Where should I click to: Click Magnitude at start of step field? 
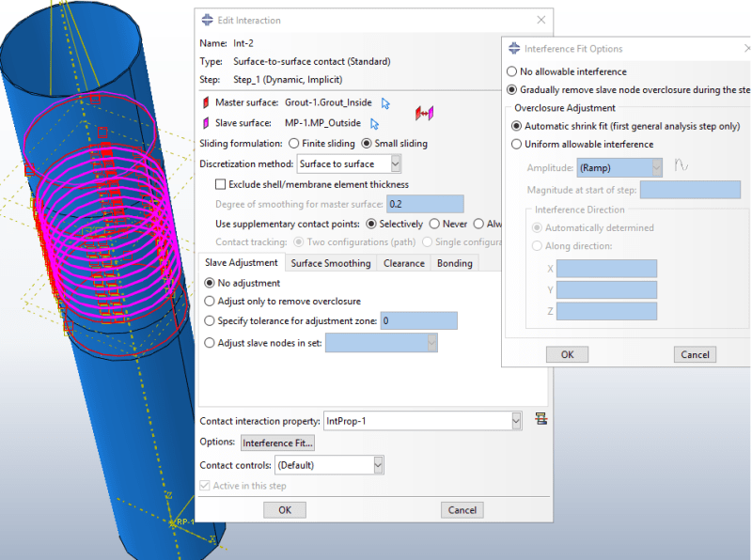tap(690, 190)
